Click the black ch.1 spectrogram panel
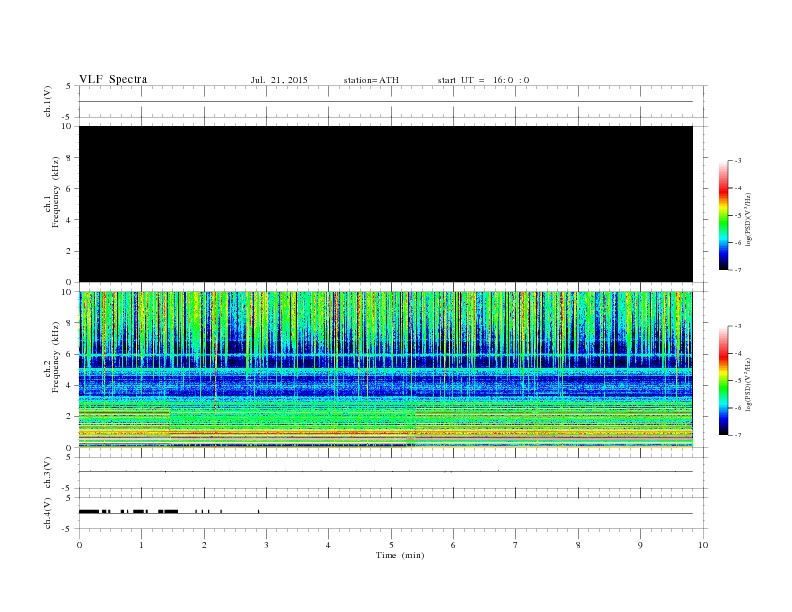 (x=386, y=204)
